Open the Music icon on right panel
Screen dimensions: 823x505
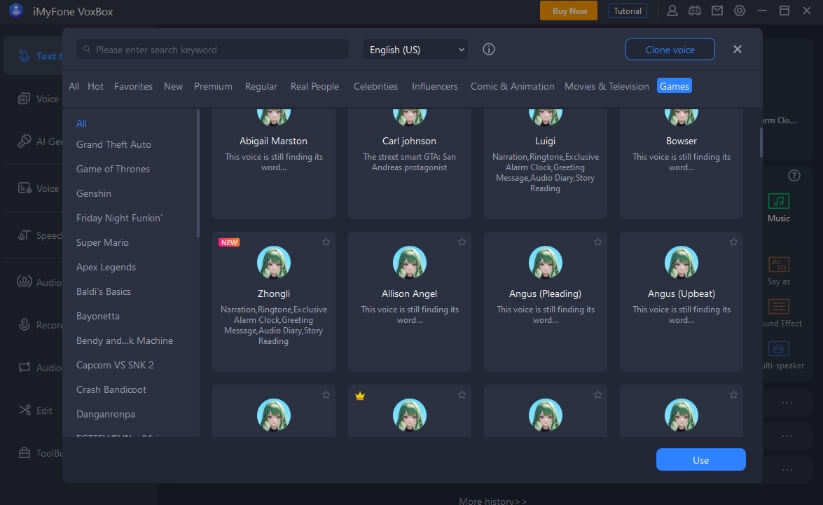tap(778, 201)
